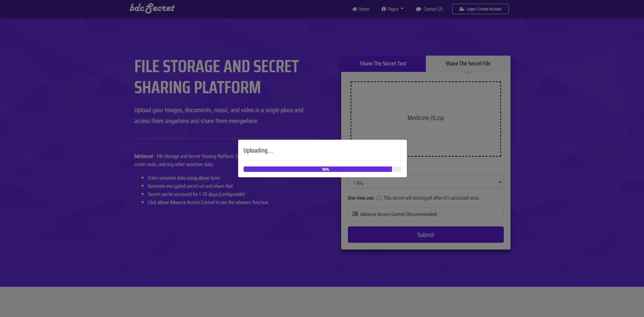Open the Contact US link text
This screenshot has width=644, height=317.
pyautogui.click(x=433, y=9)
